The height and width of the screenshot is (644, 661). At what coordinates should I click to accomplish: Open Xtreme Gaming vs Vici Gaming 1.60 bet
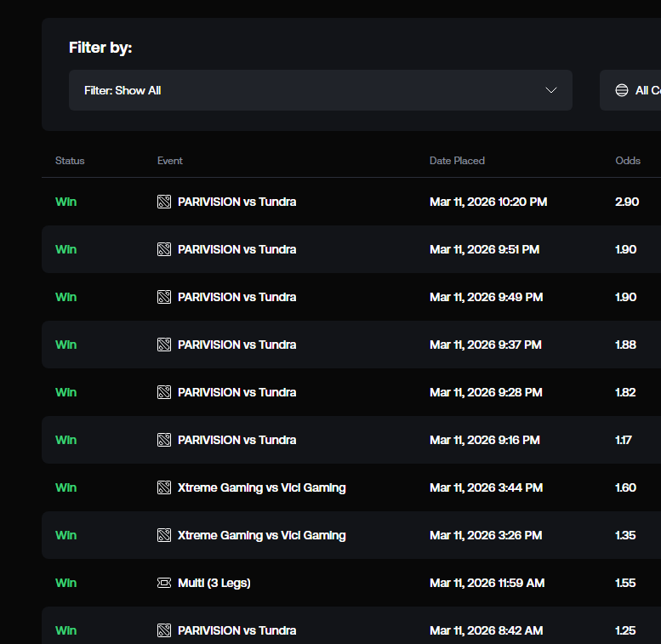tap(262, 487)
